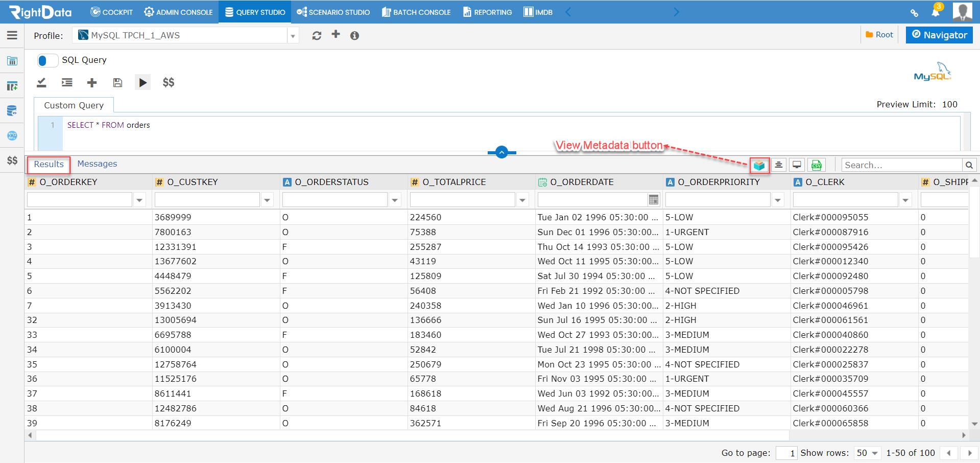Click the profile info icon
Image resolution: width=980 pixels, height=463 pixels.
pos(354,35)
